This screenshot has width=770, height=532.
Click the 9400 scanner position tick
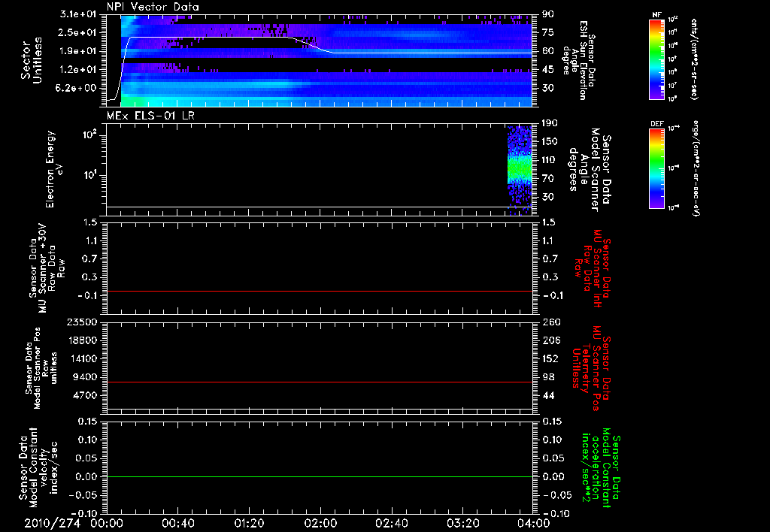86,377
